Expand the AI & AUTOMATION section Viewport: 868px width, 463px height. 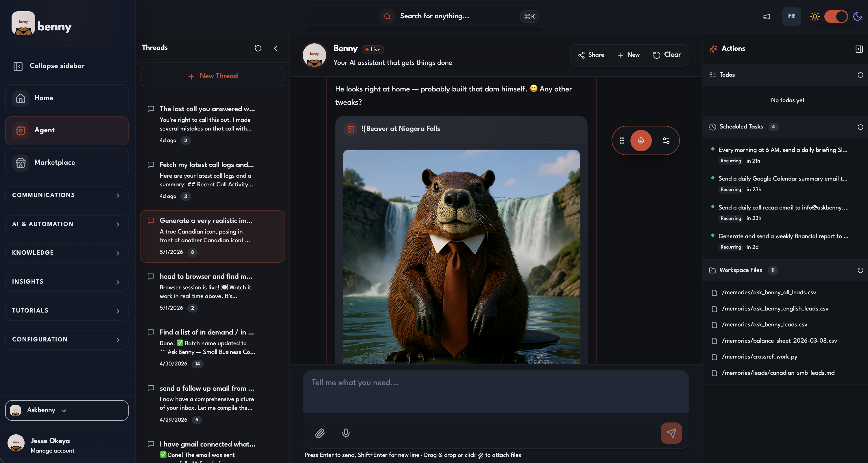(67, 224)
